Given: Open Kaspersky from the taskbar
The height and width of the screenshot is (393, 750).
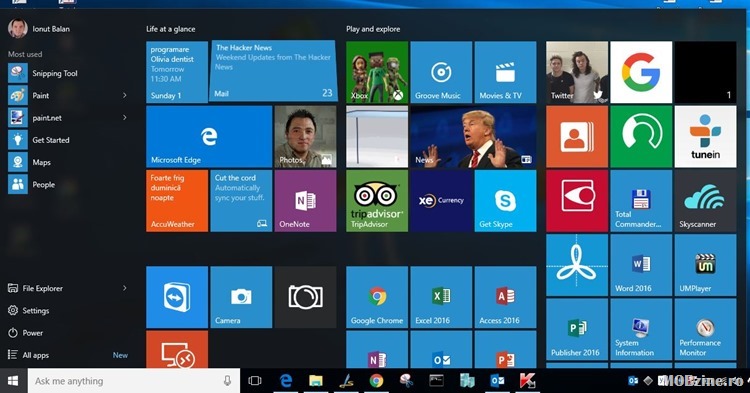Looking at the screenshot, I should point(527,381).
